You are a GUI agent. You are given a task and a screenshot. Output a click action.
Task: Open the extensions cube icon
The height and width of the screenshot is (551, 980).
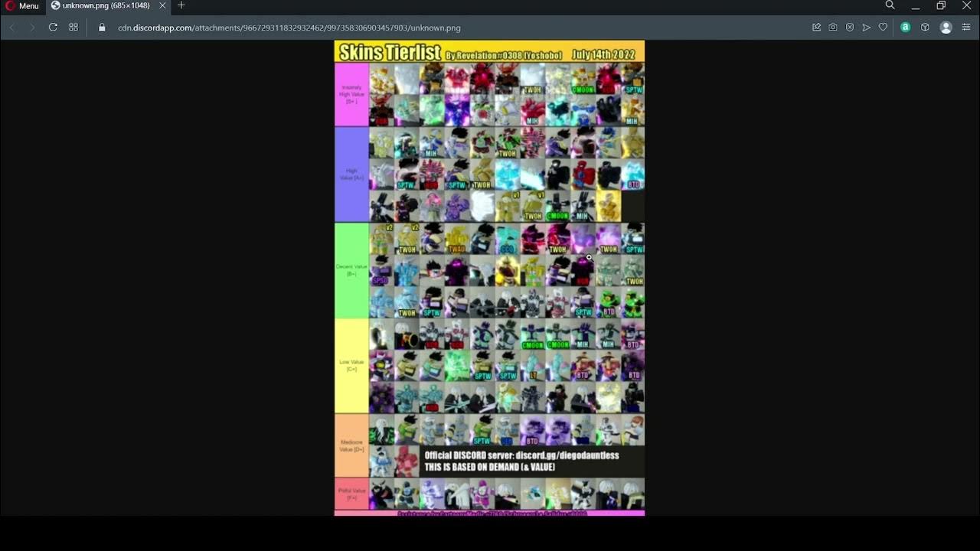(x=925, y=28)
